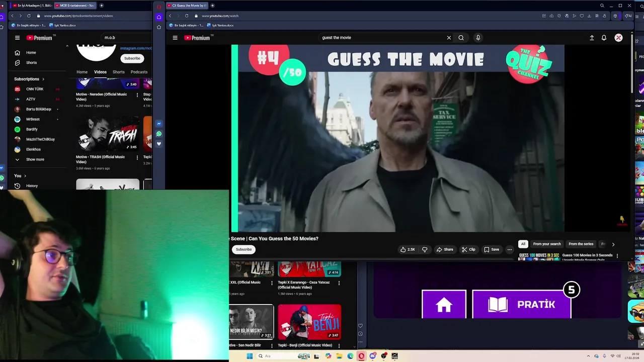Viewport: 644px width, 362px height.
Task: Open guide menu in MOB Entertainment window
Action: (x=17, y=38)
